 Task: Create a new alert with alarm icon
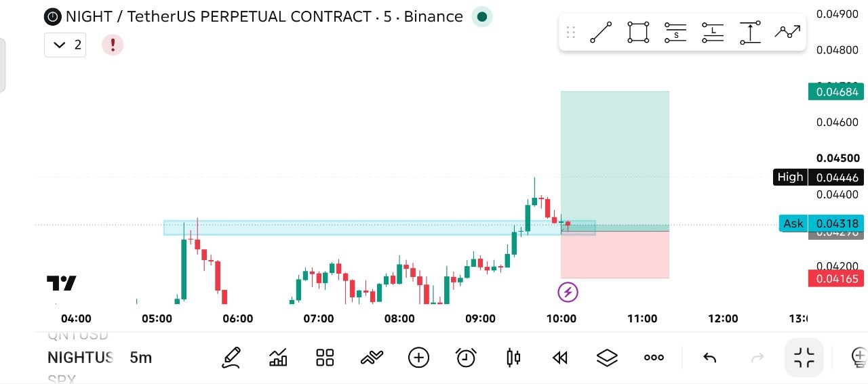click(x=466, y=357)
